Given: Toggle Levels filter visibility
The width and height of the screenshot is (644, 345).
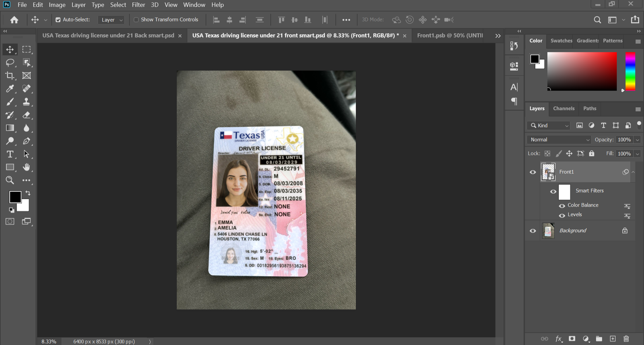Looking at the screenshot, I should pos(562,215).
